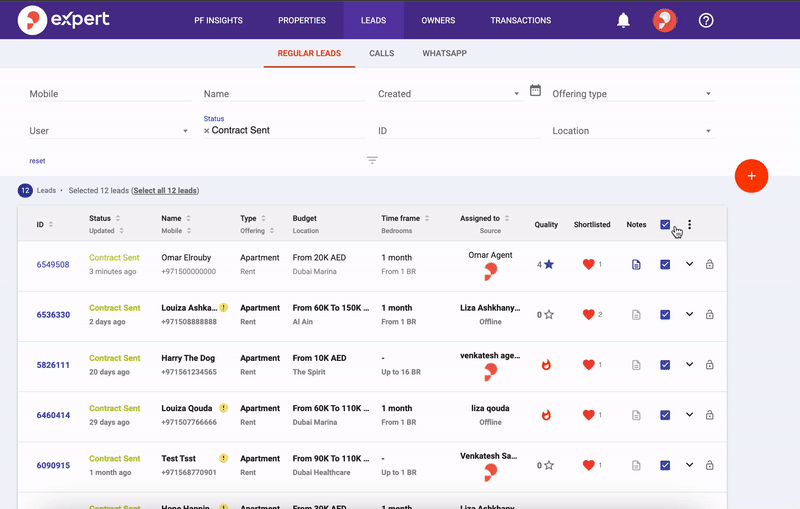The image size is (800, 509).
Task: Open the notifications bell
Action: [624, 20]
